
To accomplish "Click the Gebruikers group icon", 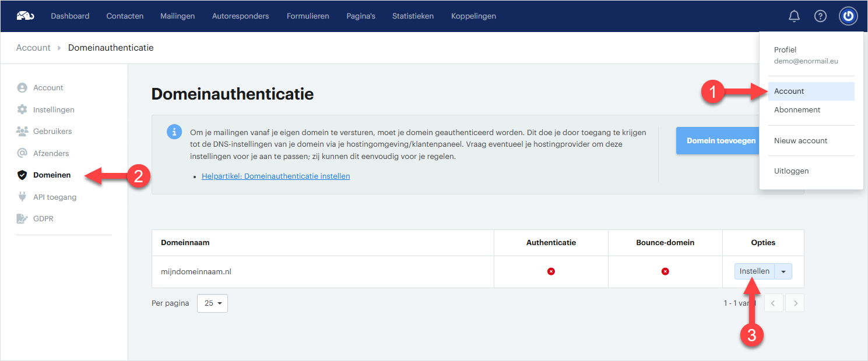I will pyautogui.click(x=22, y=132).
